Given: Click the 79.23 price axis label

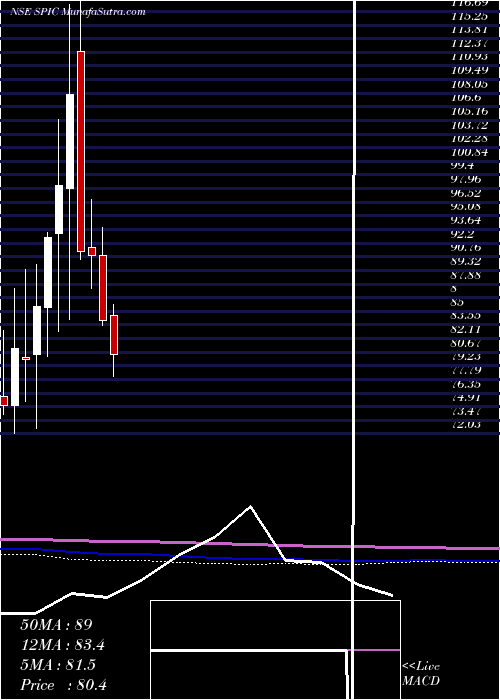Looking at the screenshot, I should click(467, 357).
